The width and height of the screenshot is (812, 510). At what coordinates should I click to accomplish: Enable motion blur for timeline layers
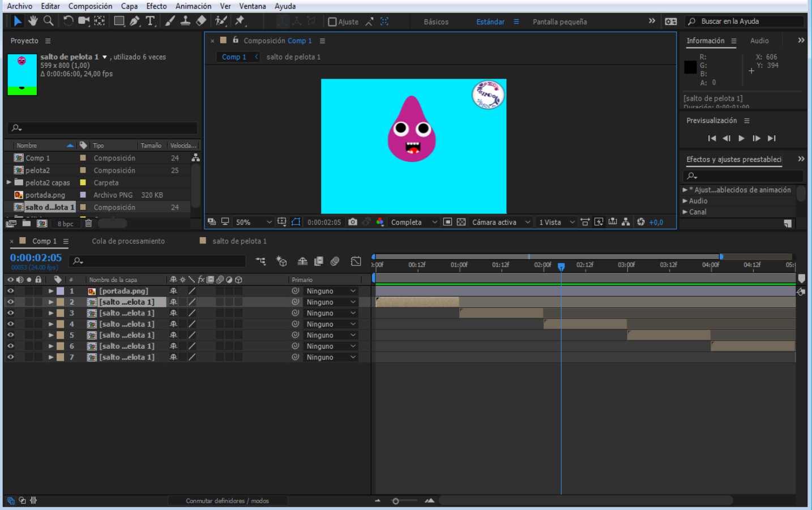(x=335, y=261)
